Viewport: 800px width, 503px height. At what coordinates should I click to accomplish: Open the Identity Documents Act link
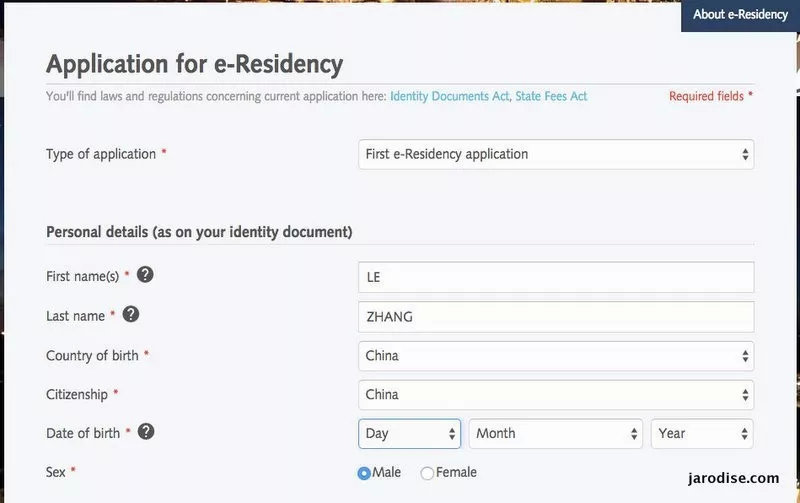450,97
